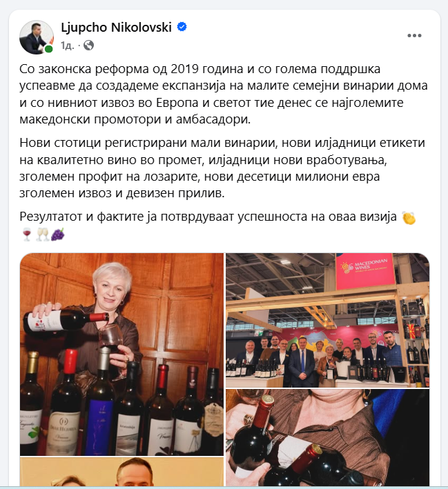
Task: Click the Ljupcho Nikolovski name link
Action: click(116, 28)
